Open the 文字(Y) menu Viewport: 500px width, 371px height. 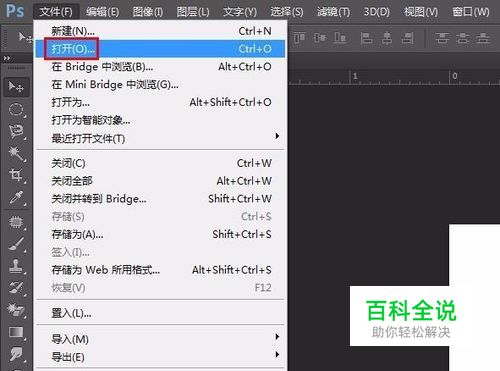tap(240, 12)
